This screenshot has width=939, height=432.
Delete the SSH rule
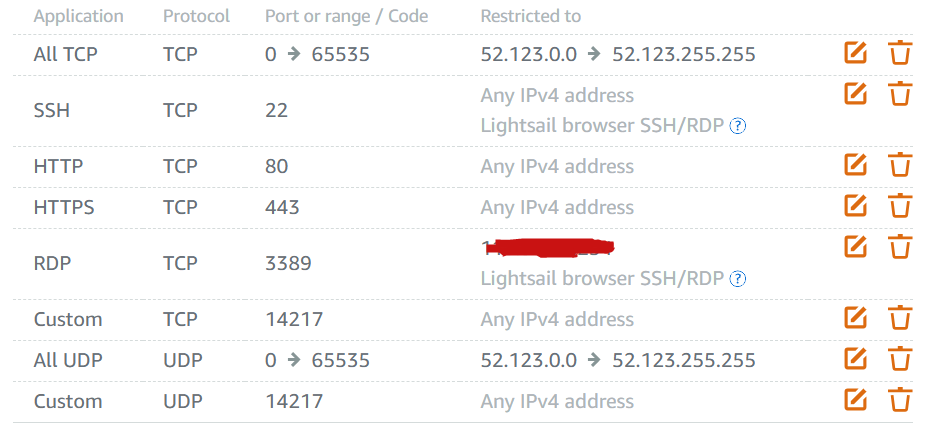[x=899, y=93]
